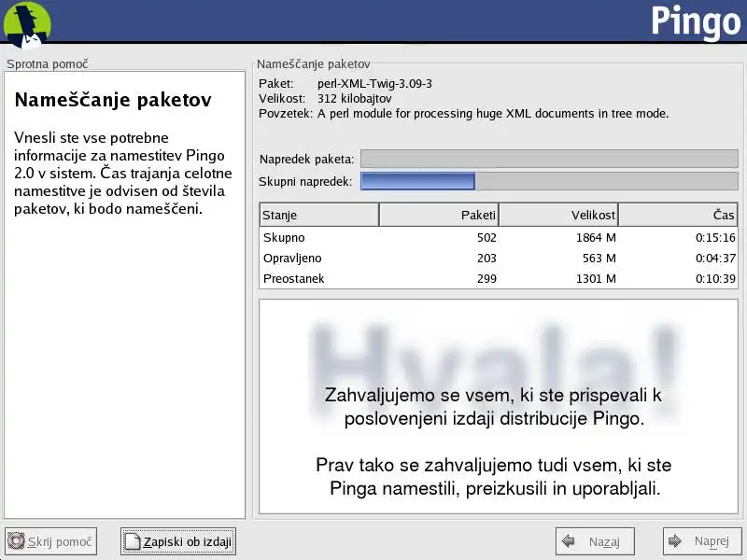Click the total time 0:15:16

pyautogui.click(x=715, y=237)
